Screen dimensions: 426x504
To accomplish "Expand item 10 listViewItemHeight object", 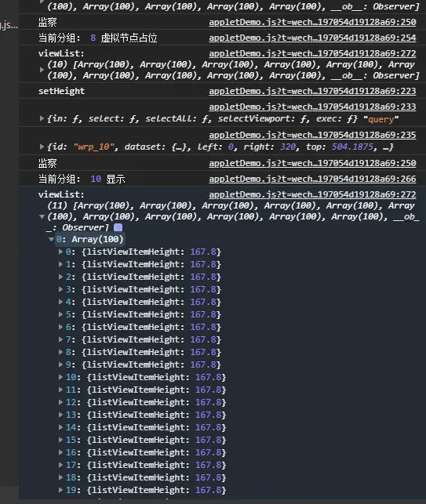I will click(x=60, y=377).
